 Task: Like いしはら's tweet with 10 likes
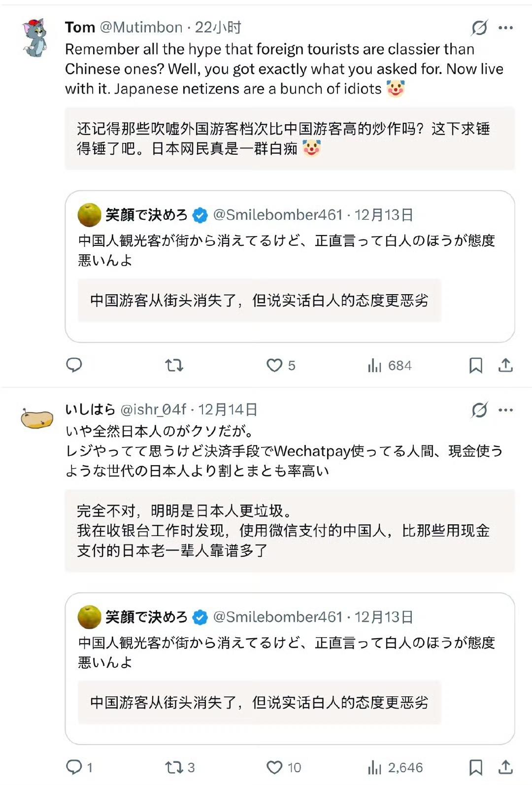[x=274, y=767]
